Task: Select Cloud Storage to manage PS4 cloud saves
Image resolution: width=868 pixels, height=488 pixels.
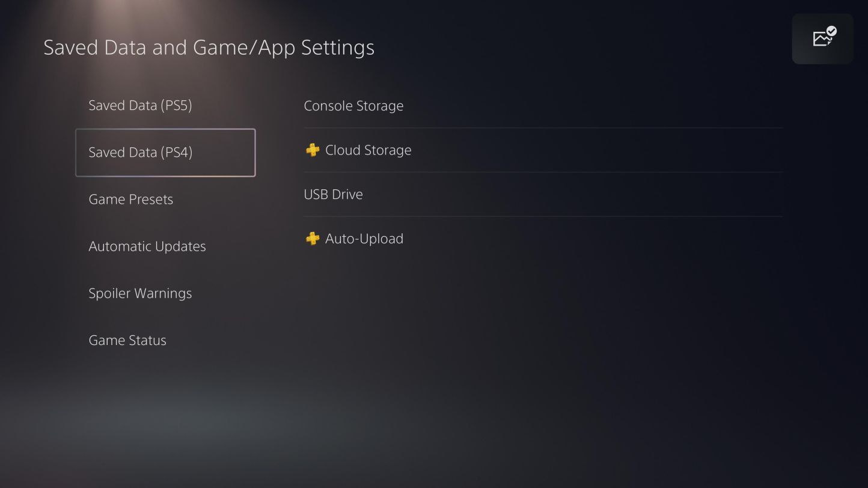Action: 368,150
